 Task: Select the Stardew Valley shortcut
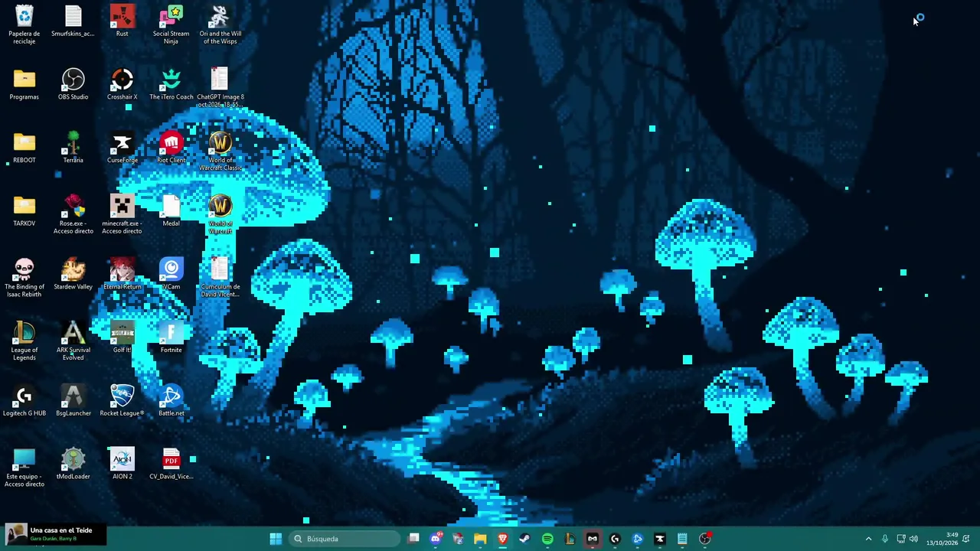pyautogui.click(x=73, y=274)
